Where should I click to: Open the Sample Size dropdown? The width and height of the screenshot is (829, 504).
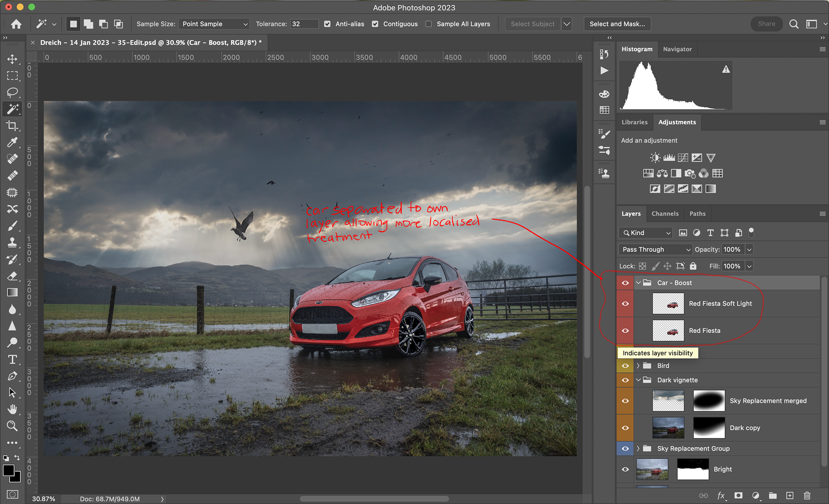coord(214,24)
